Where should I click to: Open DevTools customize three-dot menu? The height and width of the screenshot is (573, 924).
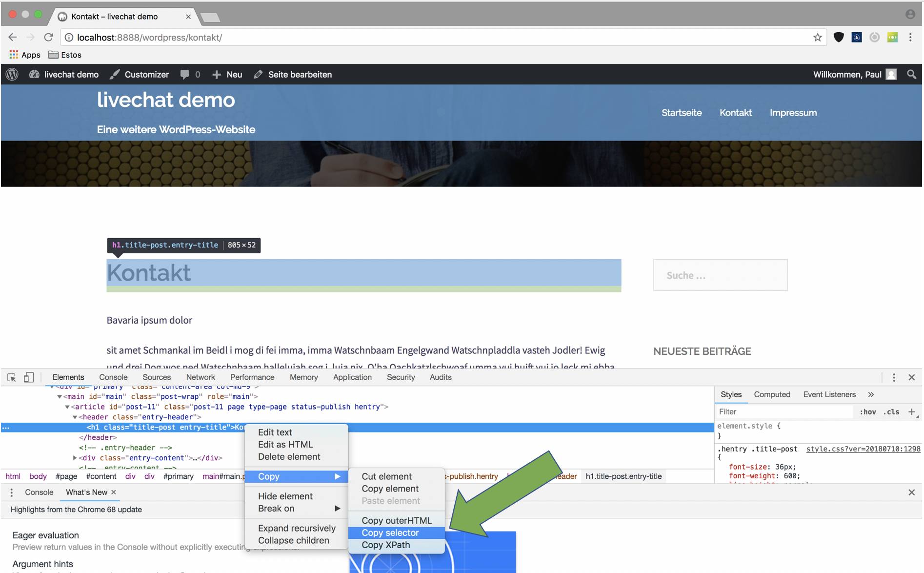(x=894, y=377)
